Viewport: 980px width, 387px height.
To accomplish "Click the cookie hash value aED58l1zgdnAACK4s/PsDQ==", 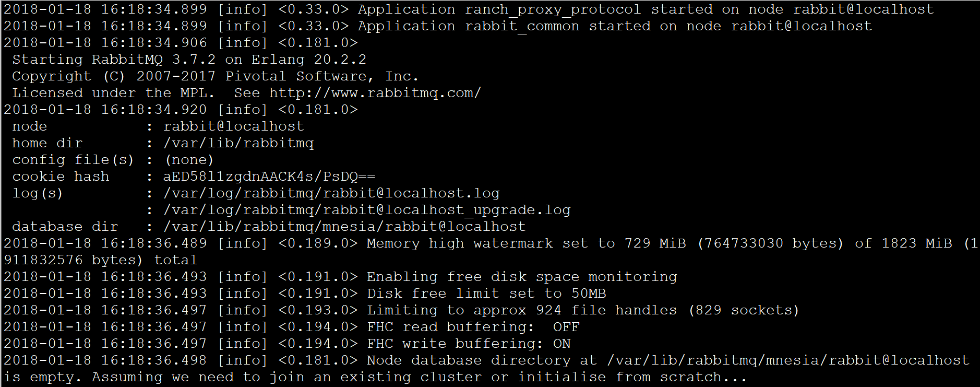I will coord(269,177).
